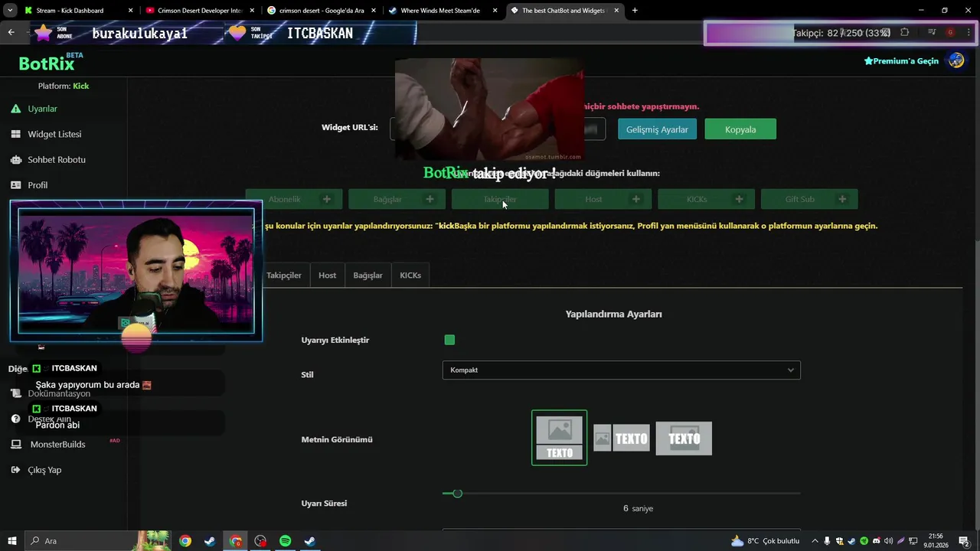This screenshot has height=551, width=980.
Task: Open the last Steam icon on the taskbar
Action: click(x=310, y=541)
